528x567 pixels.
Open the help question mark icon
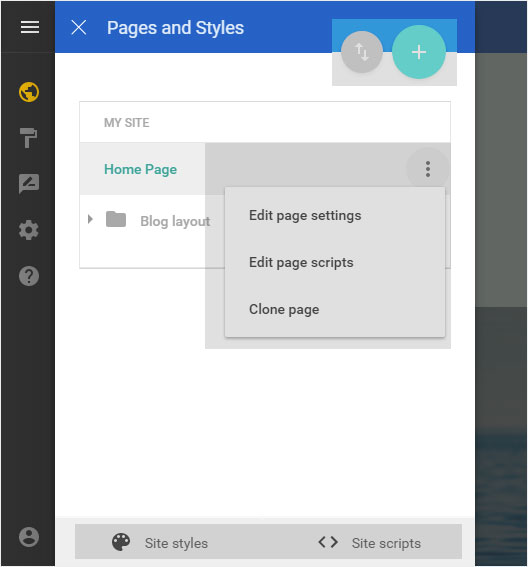coord(29,276)
